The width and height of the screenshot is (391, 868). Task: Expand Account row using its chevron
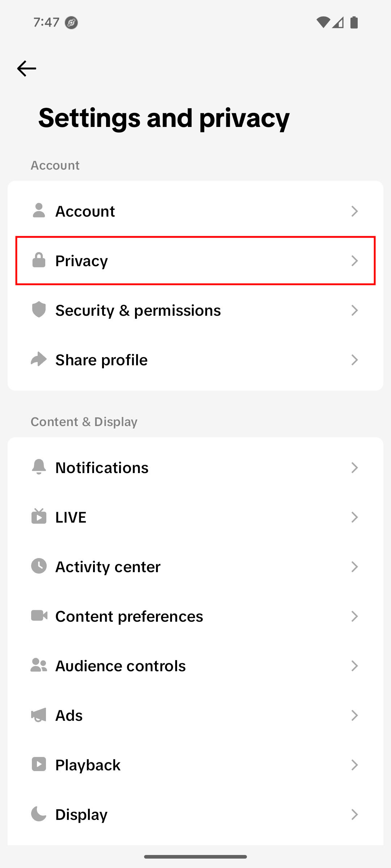pyautogui.click(x=354, y=211)
